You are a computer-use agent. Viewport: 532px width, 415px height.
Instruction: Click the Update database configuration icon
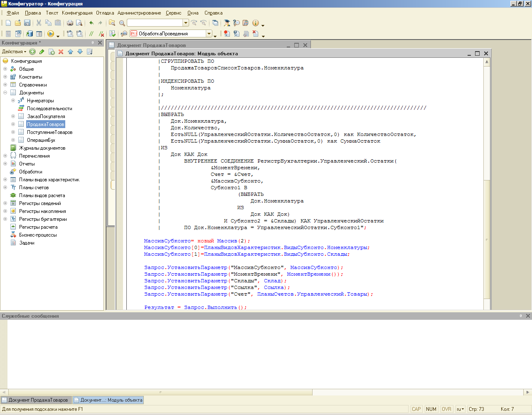point(30,34)
